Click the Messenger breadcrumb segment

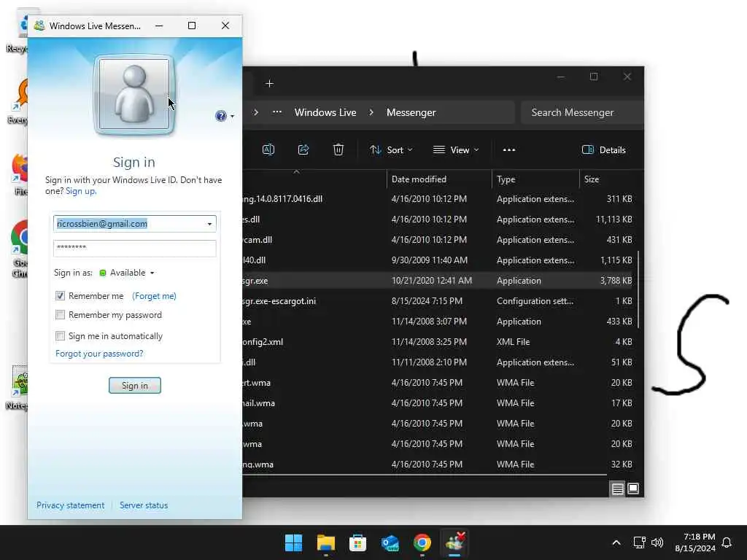(x=411, y=112)
